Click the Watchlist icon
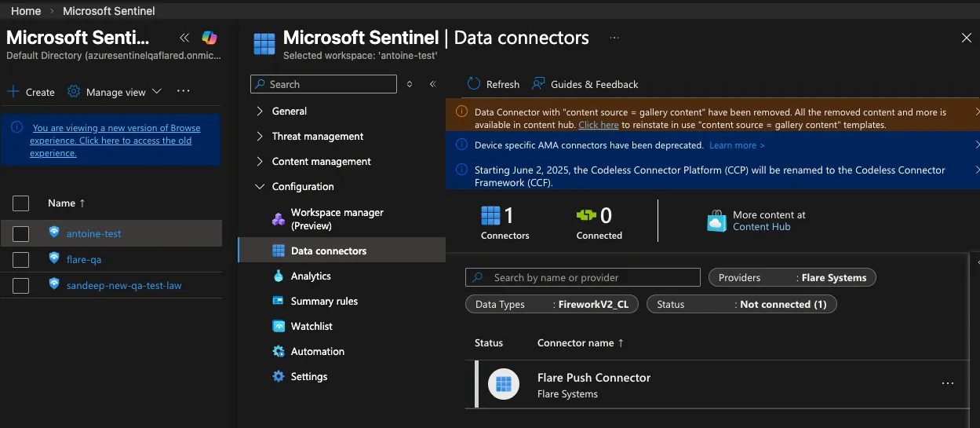 tap(279, 327)
